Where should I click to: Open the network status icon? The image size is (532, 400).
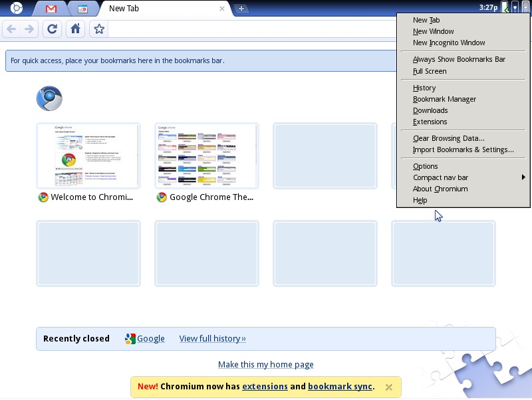point(515,7)
